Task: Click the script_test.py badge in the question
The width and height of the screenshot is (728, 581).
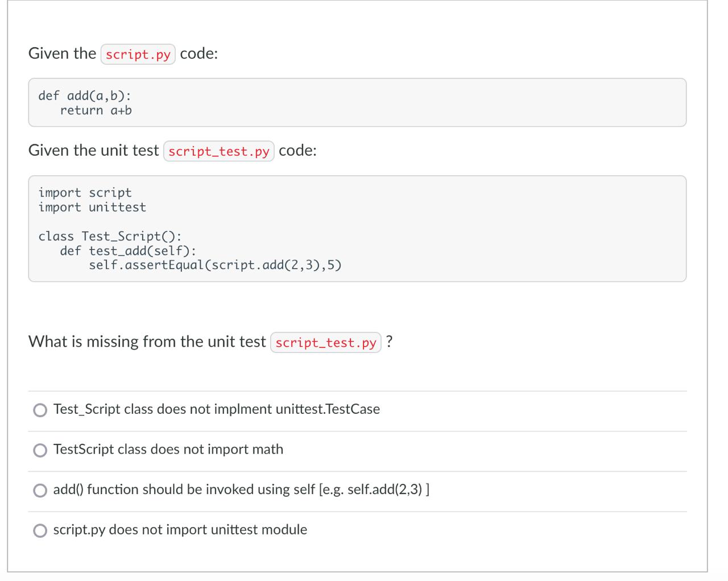Action: (326, 343)
